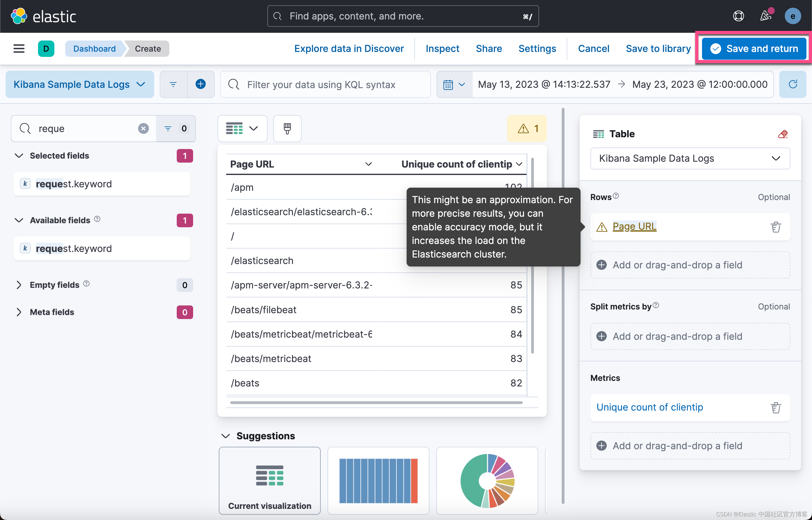Open the Unique count of clientip column menu

[519, 164]
